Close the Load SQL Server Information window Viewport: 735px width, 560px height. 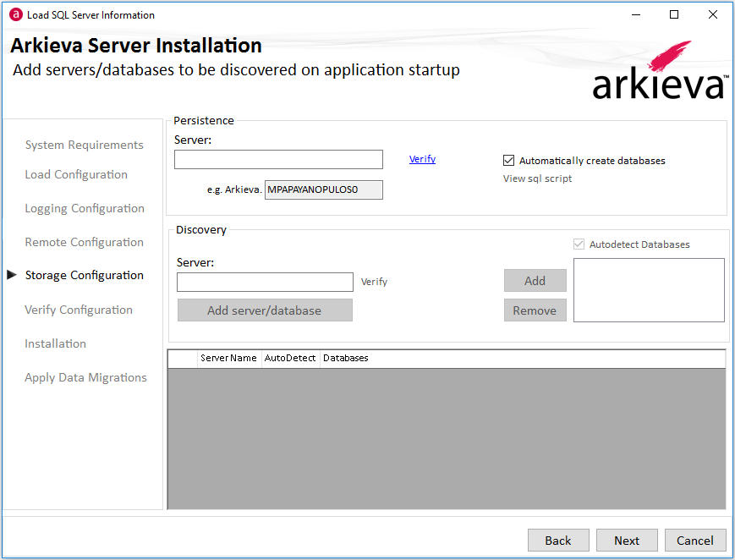pyautogui.click(x=712, y=14)
